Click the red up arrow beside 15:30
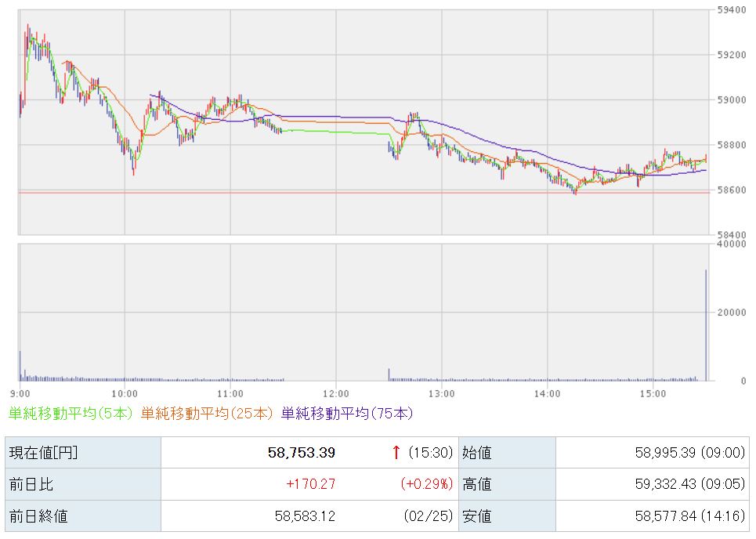The height and width of the screenshot is (539, 756). [396, 452]
